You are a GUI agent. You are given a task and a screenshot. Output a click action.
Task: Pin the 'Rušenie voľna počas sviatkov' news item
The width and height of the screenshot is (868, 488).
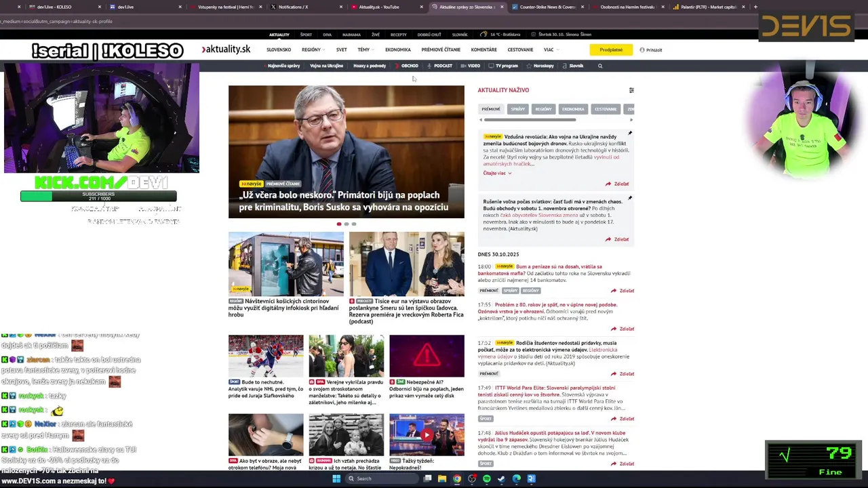(x=630, y=198)
